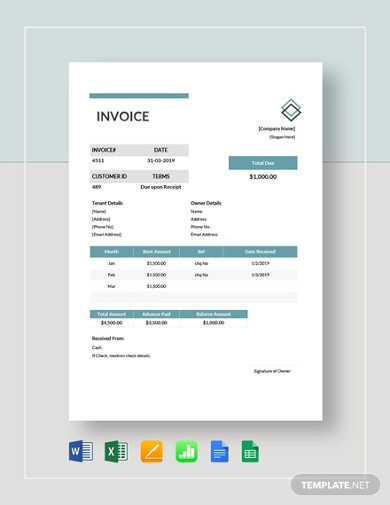The height and width of the screenshot is (505, 390).
Task: Pick the Apple Numbers format icon
Action: coord(187,451)
